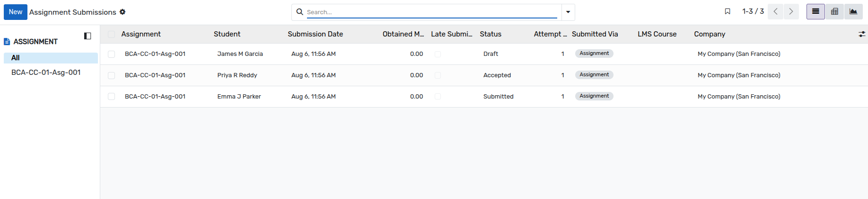Image resolution: width=868 pixels, height=199 pixels.
Task: Click company cell in Emma J Parker row
Action: (739, 97)
